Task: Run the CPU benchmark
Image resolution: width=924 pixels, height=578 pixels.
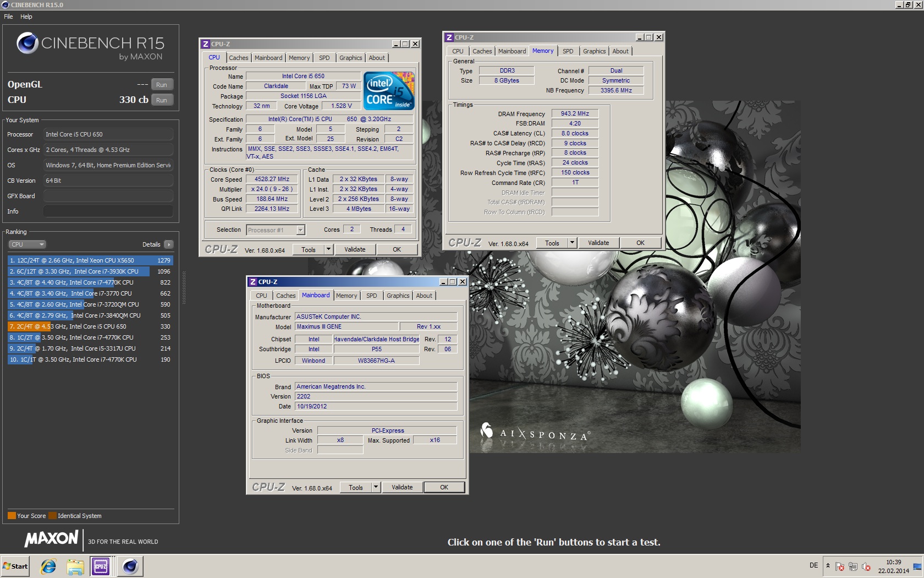Action: click(162, 100)
